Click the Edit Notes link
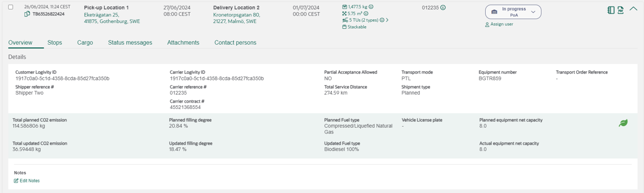The height and width of the screenshot is (193, 644). (30, 181)
